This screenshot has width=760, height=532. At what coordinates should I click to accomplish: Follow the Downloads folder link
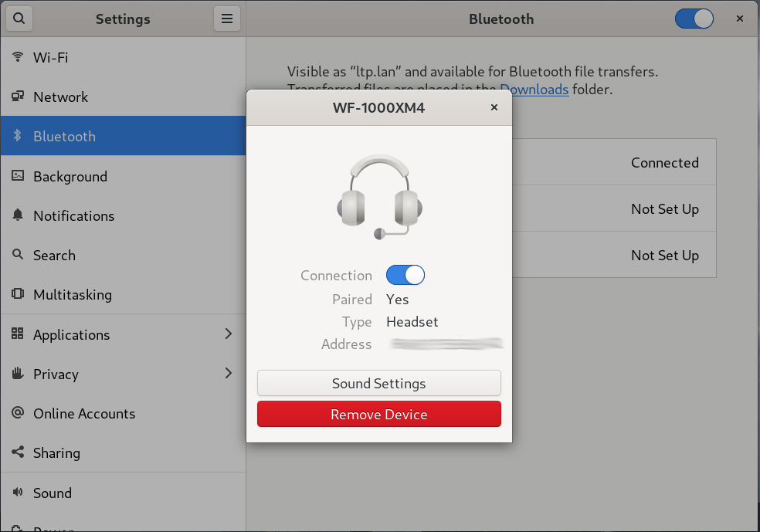coord(534,89)
